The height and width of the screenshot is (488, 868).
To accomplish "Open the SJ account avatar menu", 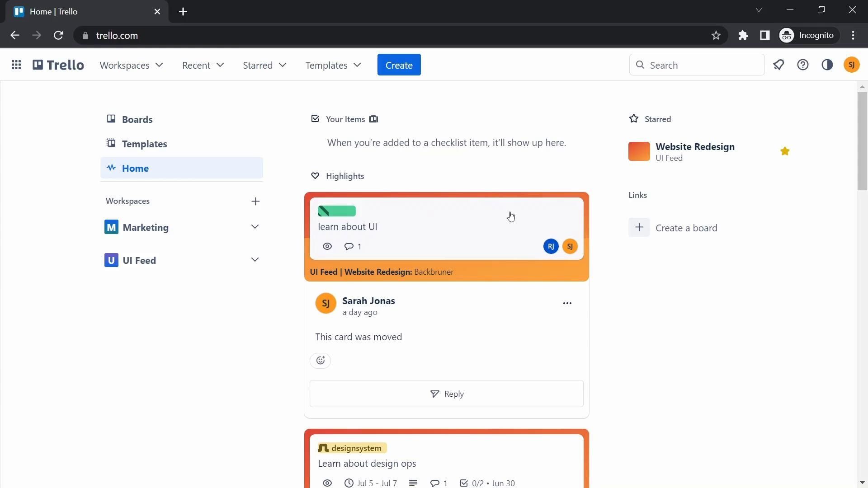I will pos(852,65).
